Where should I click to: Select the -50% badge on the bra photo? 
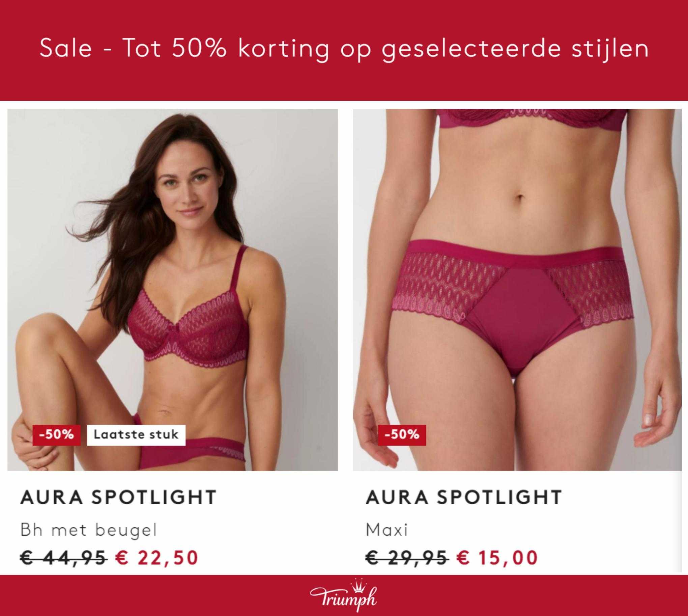(x=56, y=435)
